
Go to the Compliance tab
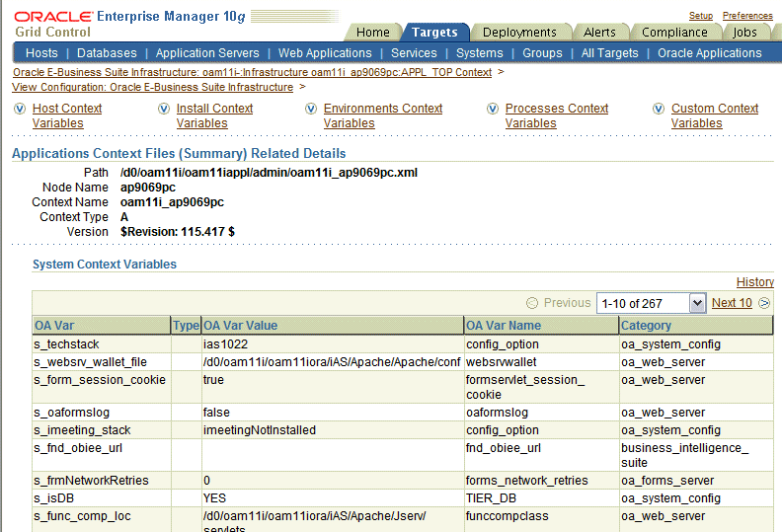[674, 33]
